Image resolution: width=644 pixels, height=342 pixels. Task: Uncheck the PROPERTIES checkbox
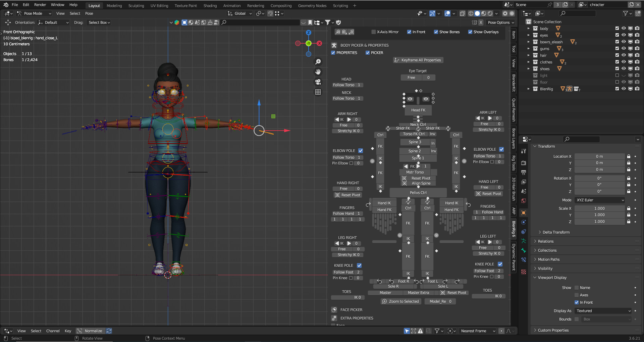[333, 53]
